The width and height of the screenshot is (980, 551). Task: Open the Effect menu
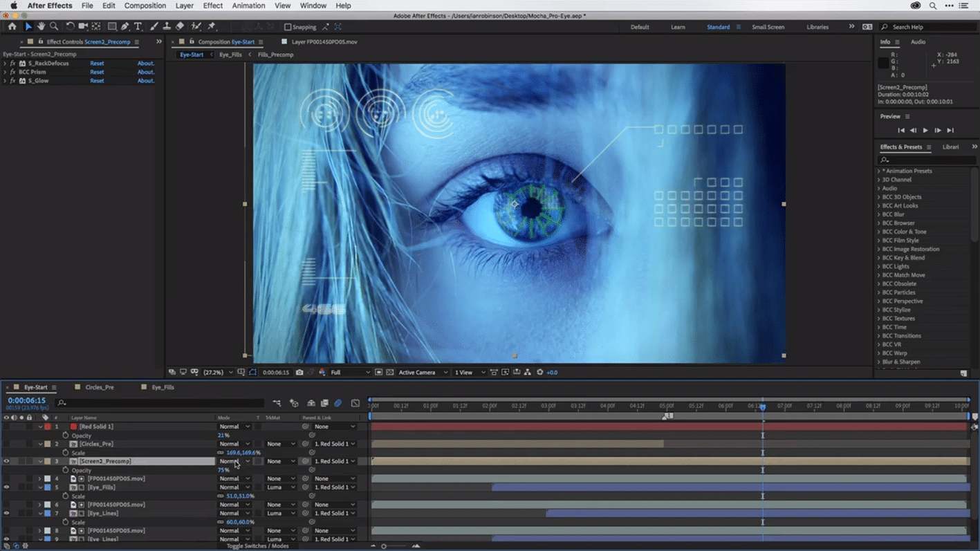click(x=213, y=6)
